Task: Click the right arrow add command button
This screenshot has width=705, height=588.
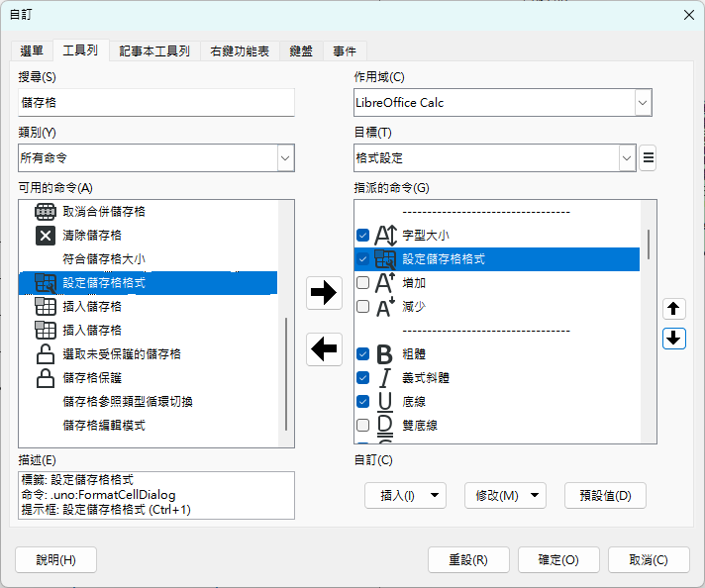Action: (325, 292)
